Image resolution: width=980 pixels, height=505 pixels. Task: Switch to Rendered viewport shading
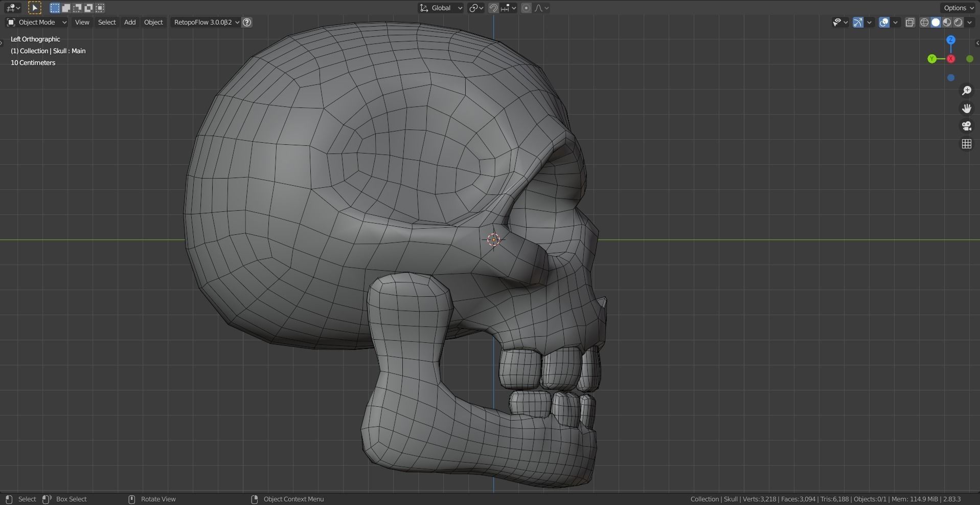[958, 22]
